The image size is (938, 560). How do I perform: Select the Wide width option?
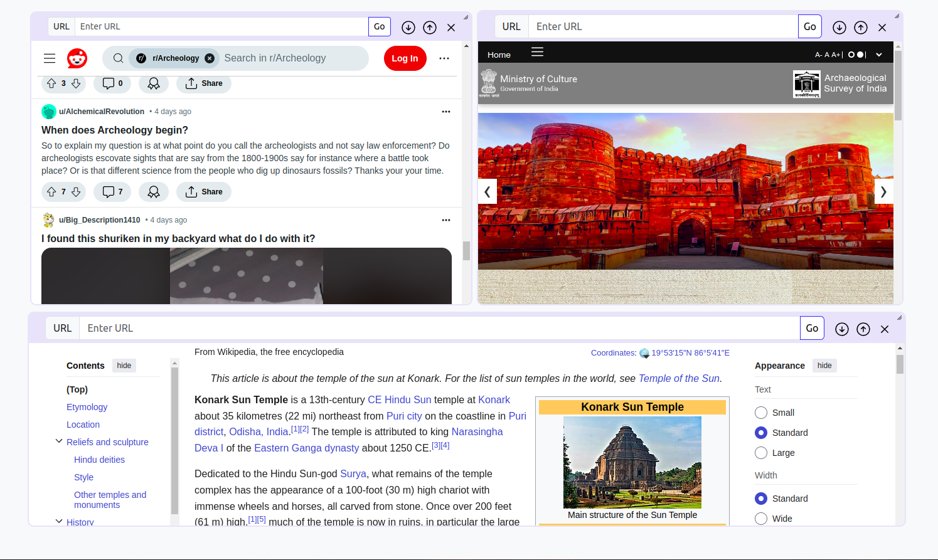(x=761, y=519)
